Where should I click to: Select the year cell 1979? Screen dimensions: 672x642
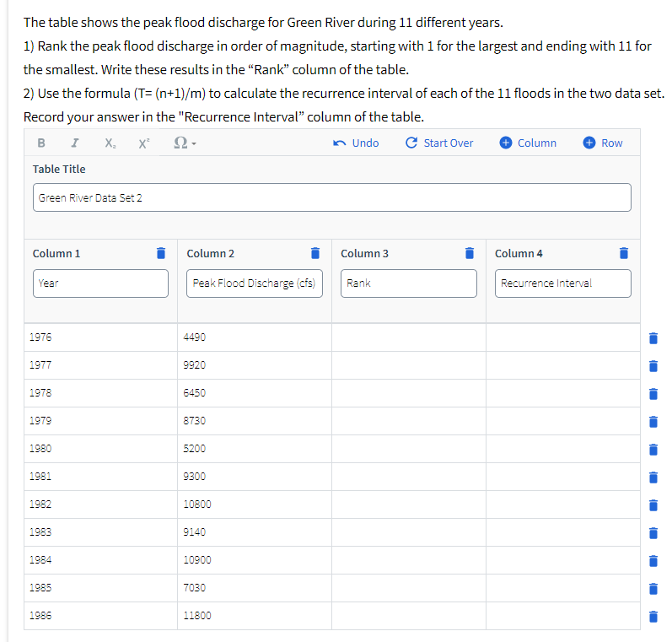pos(100,421)
